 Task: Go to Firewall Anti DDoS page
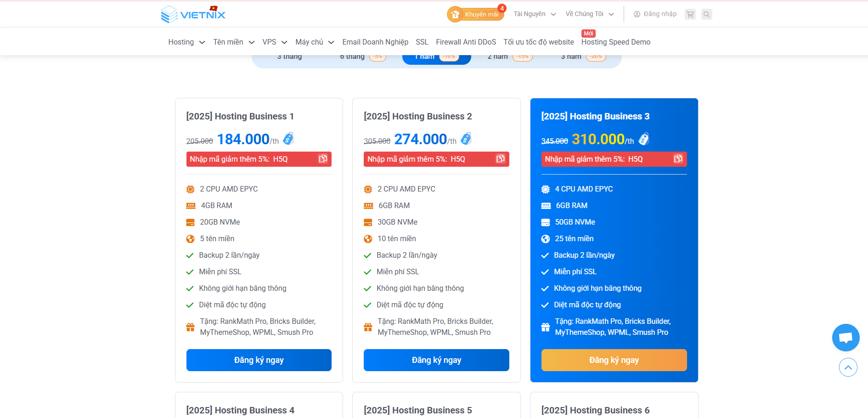click(466, 42)
